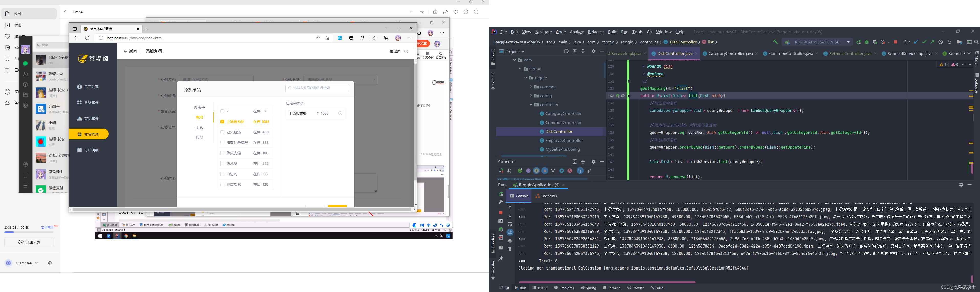This screenshot has height=292, width=980.
Task: Collapse the com folder in project tree
Action: point(515,60)
